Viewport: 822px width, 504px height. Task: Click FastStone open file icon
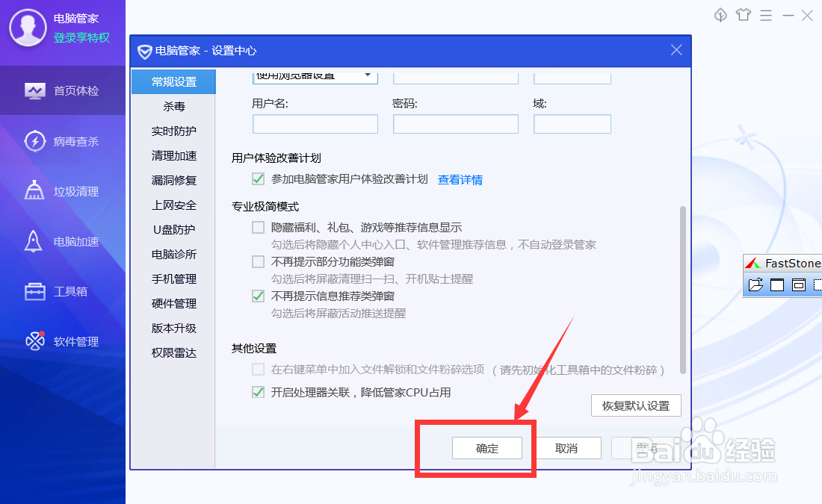pos(756,284)
